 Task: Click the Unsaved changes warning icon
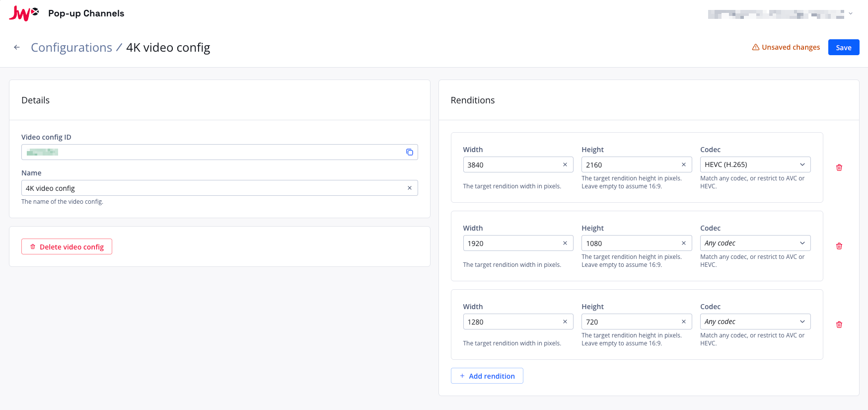[756, 47]
